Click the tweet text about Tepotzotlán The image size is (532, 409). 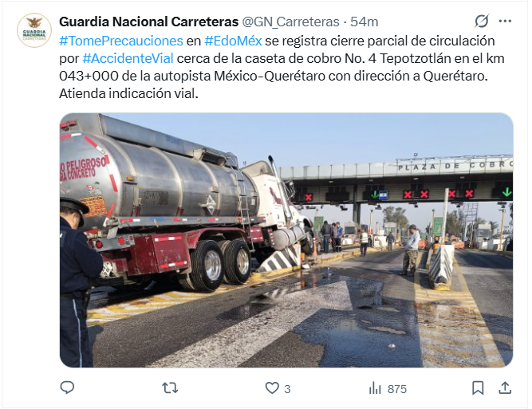coord(282,67)
